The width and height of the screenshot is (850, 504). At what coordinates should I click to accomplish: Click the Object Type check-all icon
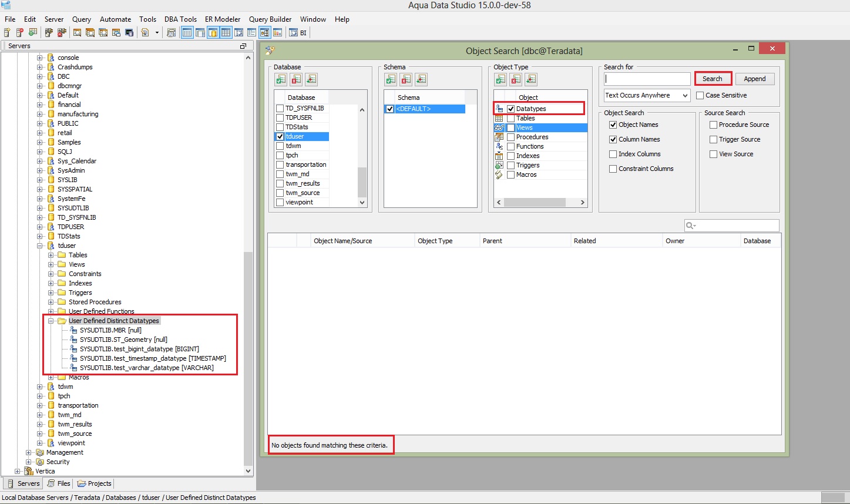point(500,79)
